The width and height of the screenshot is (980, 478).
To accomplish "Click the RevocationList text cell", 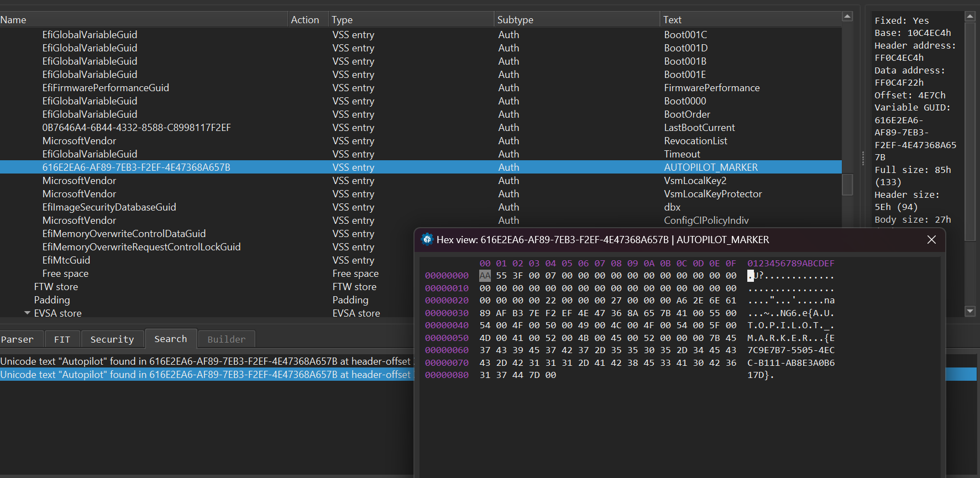I will [x=695, y=140].
